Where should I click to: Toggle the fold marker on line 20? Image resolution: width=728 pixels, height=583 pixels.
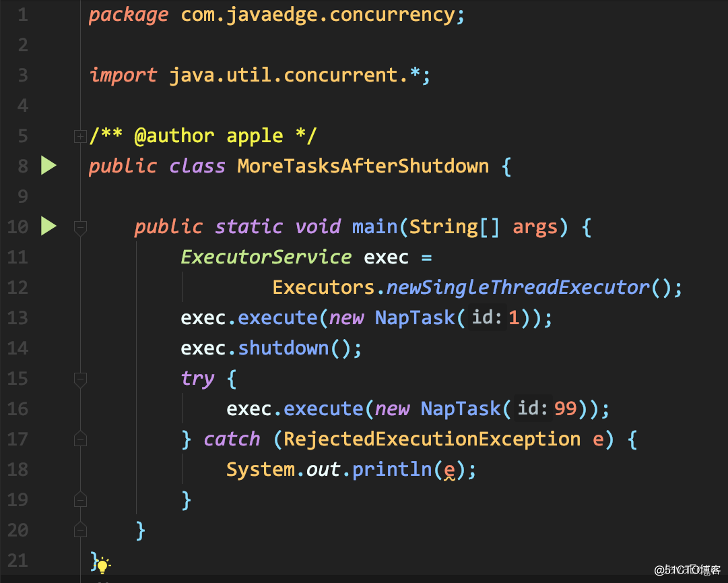coord(80,530)
